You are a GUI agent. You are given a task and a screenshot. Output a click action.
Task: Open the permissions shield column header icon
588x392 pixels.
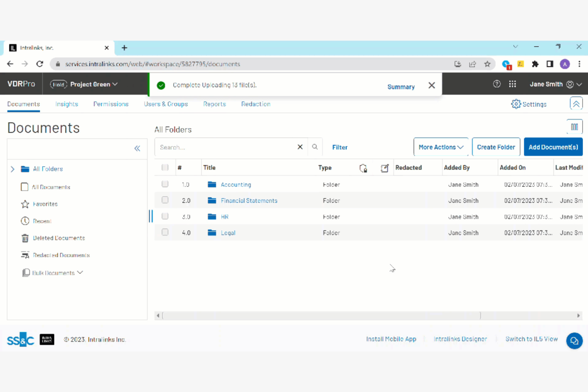[363, 168]
